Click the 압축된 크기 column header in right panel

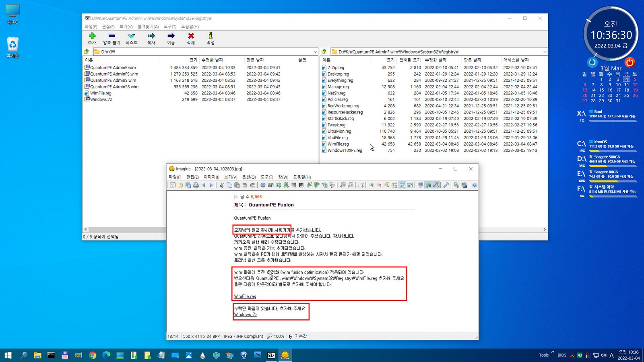click(410, 60)
